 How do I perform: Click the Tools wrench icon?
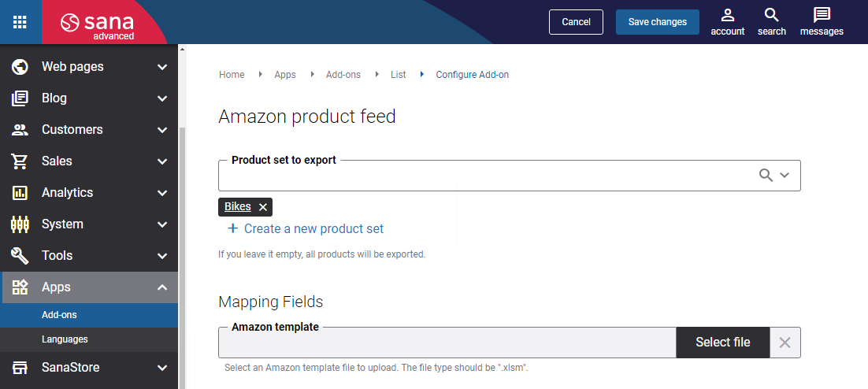[x=20, y=256]
